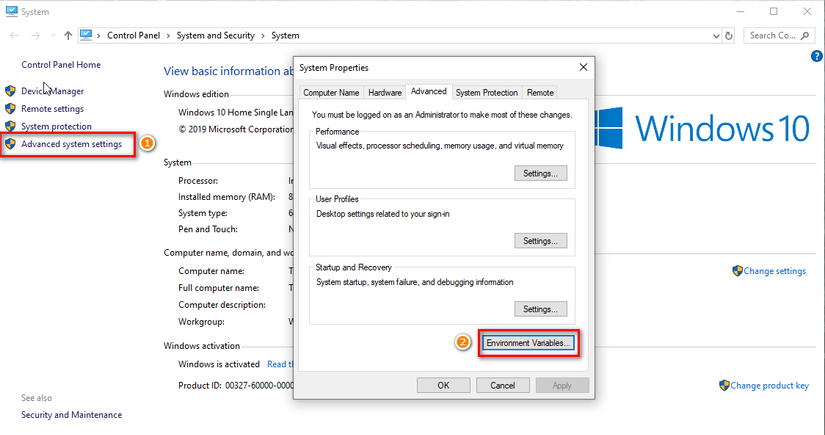The image size is (825, 435).
Task: Open Performance Settings button
Action: click(540, 174)
